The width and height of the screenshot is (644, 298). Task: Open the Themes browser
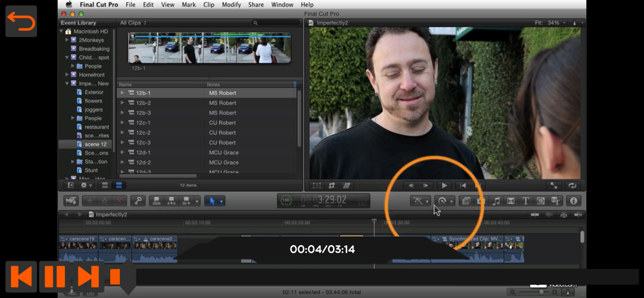[555, 201]
